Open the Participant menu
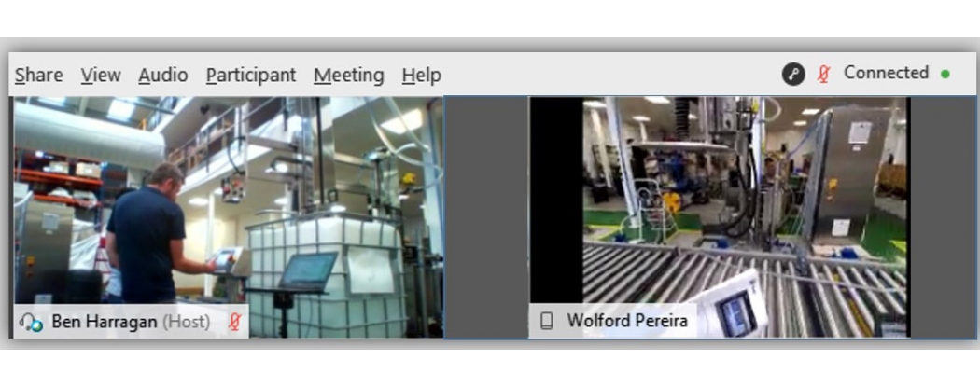Screen dimensions: 980x387 [250, 76]
